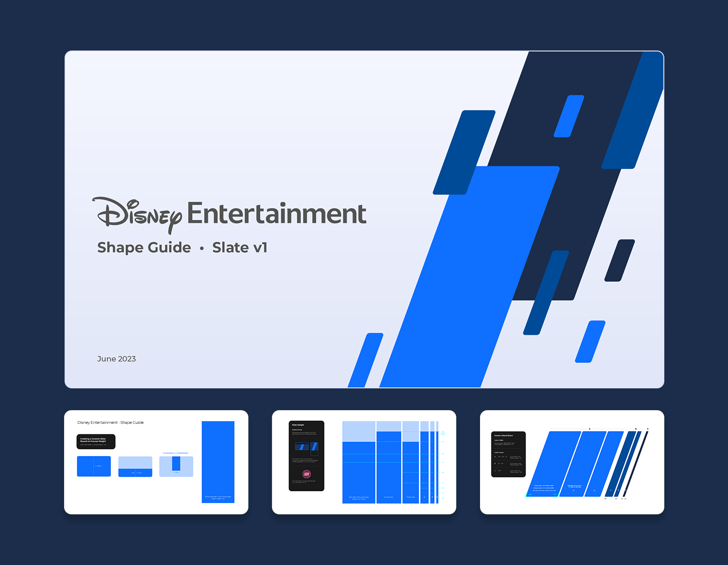
Task: Click the first solid blue canvas rectangle
Action: pos(94,467)
